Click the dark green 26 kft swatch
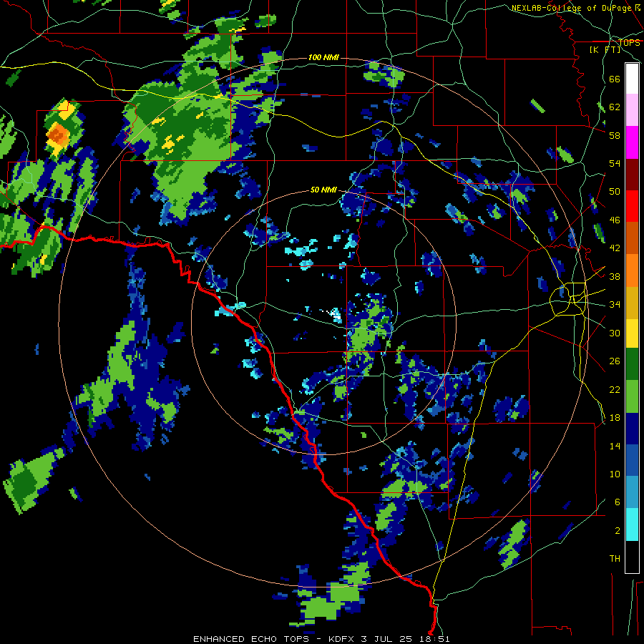The image size is (644, 644). click(x=632, y=364)
